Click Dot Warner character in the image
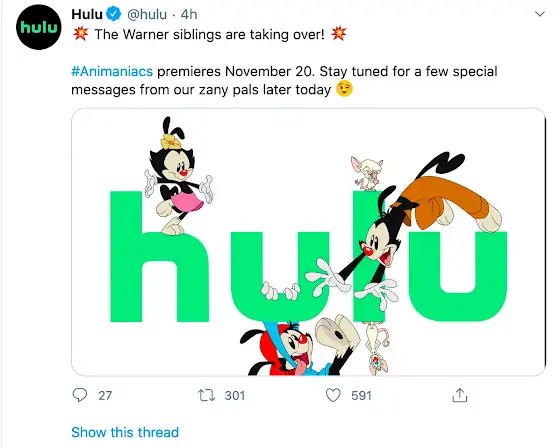Screen dimensions: 560x448 tap(179, 175)
